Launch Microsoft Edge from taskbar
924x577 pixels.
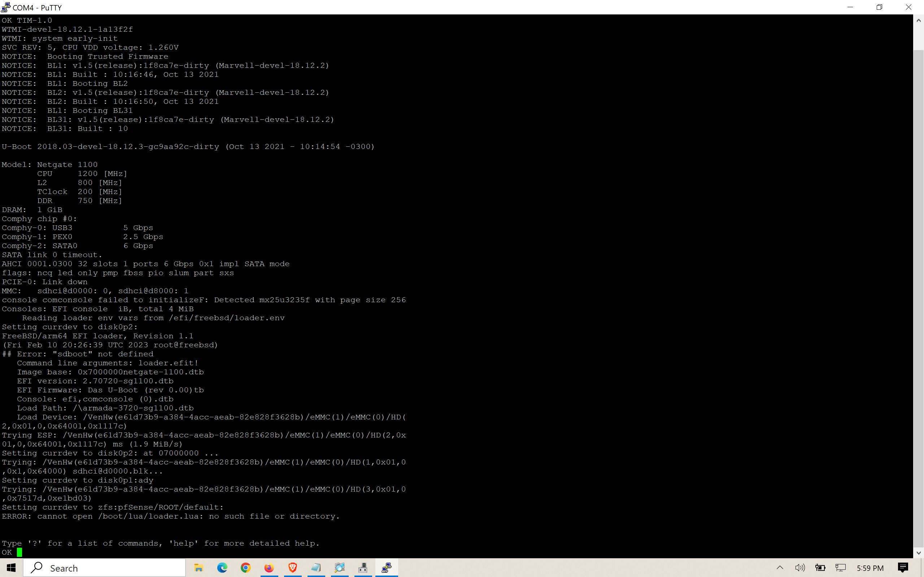pos(222,568)
